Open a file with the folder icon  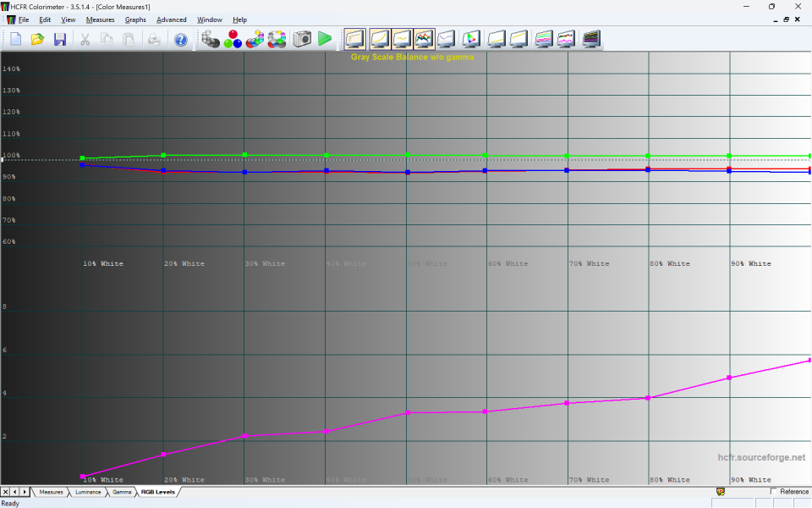(37, 39)
